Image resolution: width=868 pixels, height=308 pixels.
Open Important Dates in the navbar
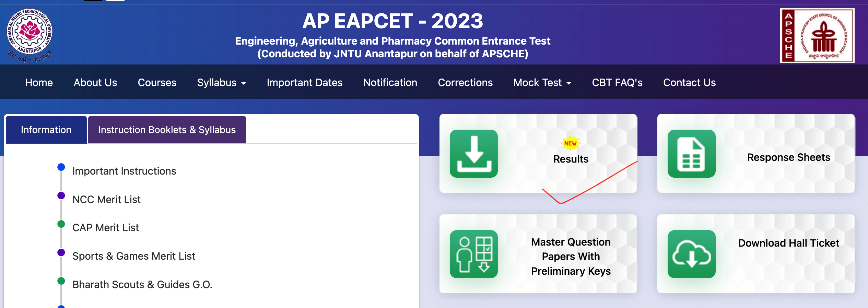pyautogui.click(x=305, y=83)
